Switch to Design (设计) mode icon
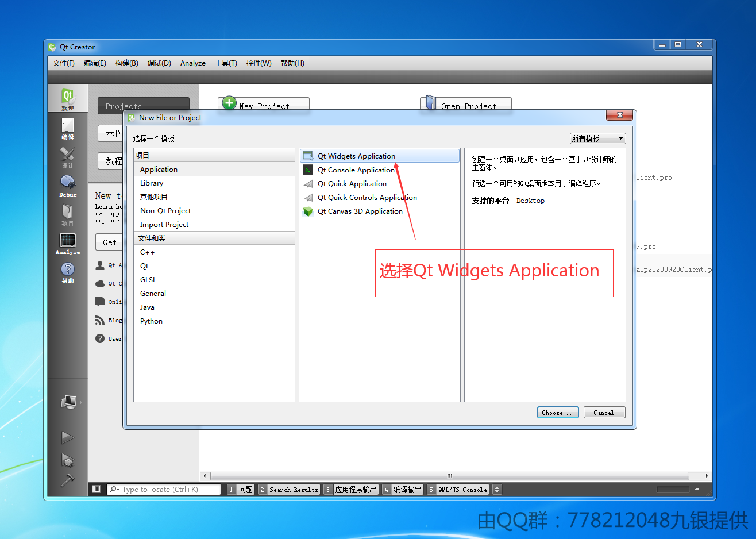 pyautogui.click(x=68, y=157)
